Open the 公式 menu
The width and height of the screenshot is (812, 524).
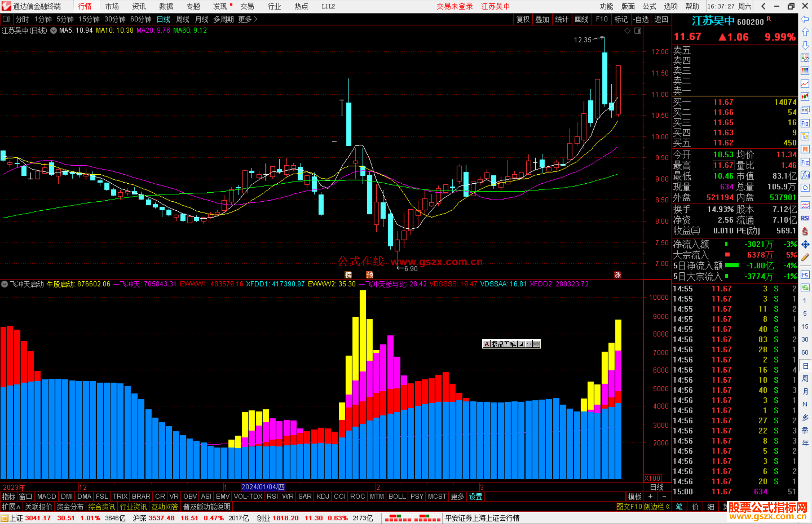[x=649, y=6]
